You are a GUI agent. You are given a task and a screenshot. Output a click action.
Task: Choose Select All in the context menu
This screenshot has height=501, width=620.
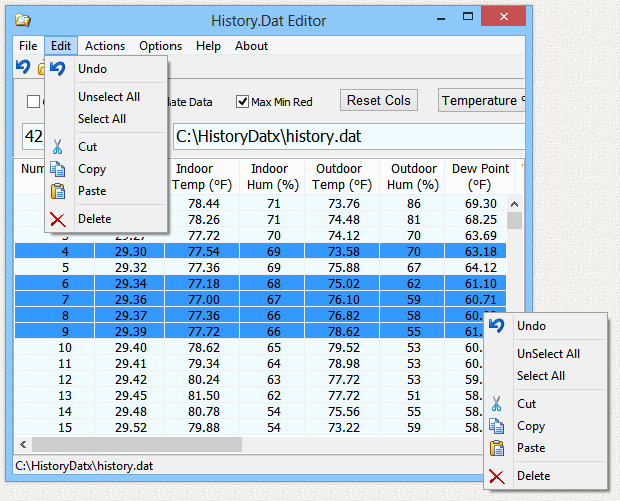tap(541, 376)
